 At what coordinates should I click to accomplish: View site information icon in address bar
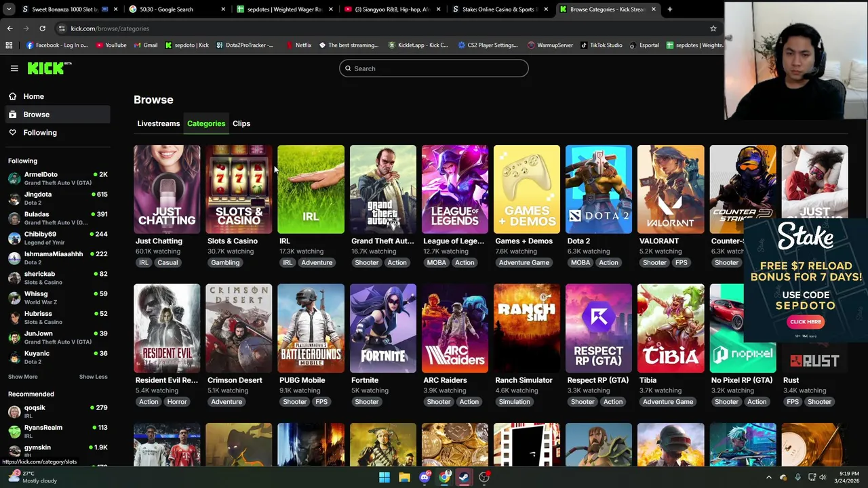pos(62,28)
